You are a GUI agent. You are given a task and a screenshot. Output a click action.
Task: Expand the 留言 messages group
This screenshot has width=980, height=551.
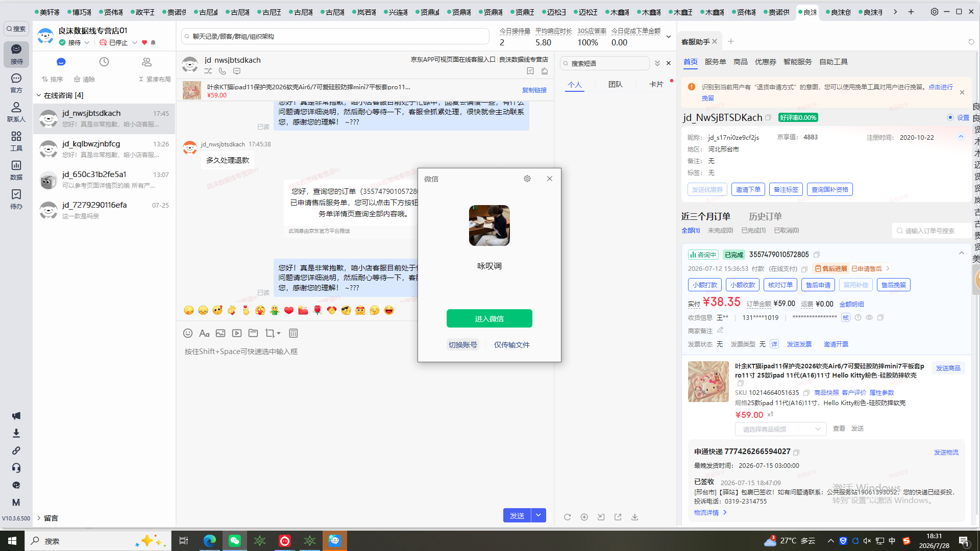tap(39, 518)
